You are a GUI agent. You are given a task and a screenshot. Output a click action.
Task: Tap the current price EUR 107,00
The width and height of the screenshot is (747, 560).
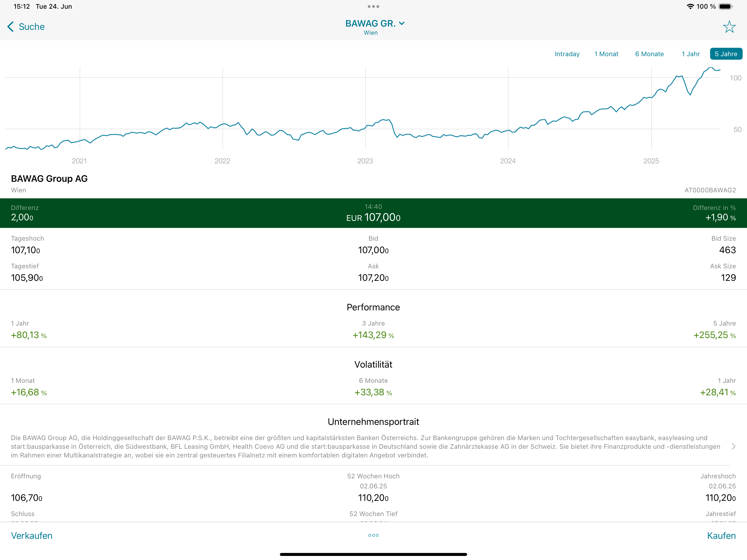click(373, 217)
